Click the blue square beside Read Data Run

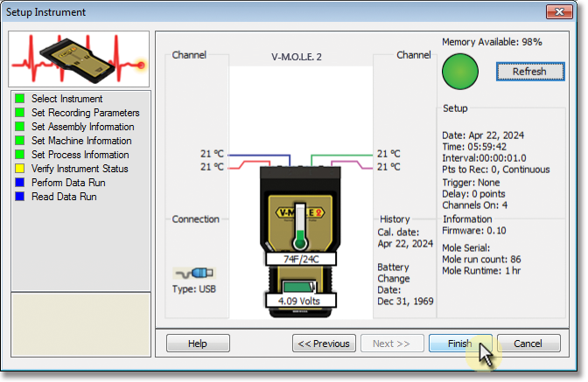pos(19,196)
